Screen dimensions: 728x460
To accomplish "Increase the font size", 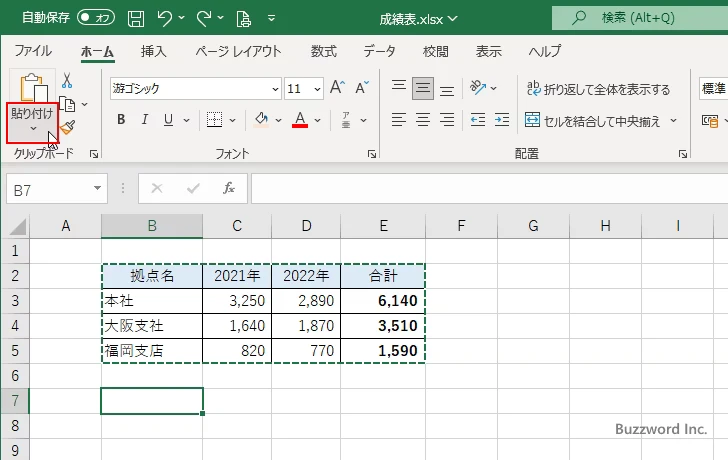I will pos(338,88).
